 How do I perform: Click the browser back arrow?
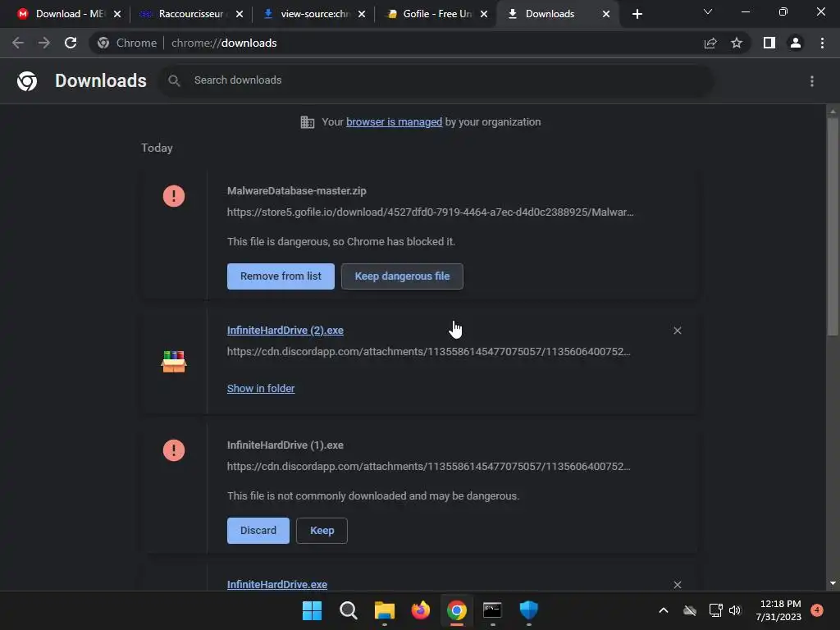coord(18,43)
